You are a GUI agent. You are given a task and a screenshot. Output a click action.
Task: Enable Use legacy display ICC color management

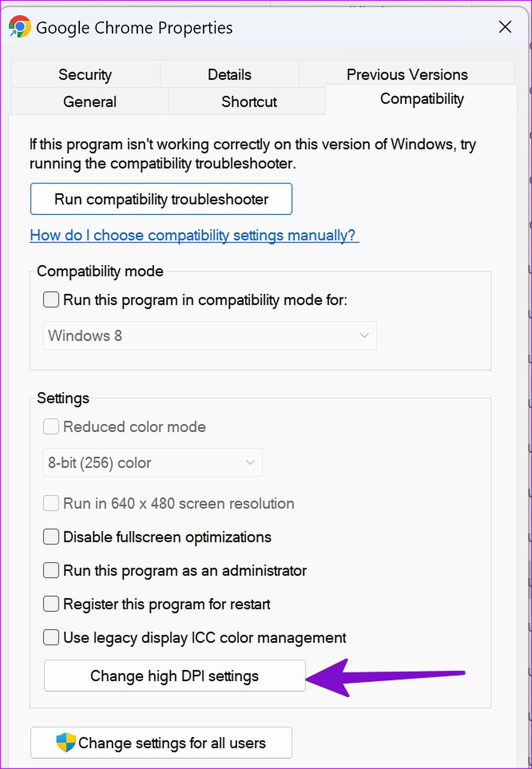click(x=51, y=638)
